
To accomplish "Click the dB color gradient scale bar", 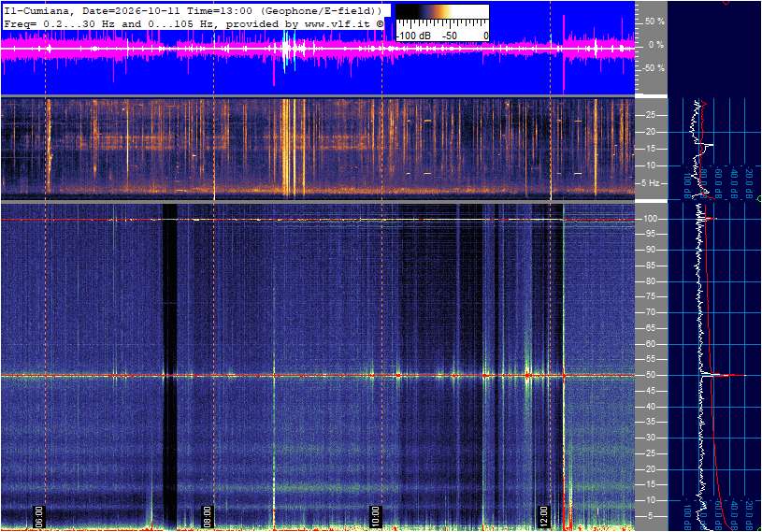I will (442, 12).
